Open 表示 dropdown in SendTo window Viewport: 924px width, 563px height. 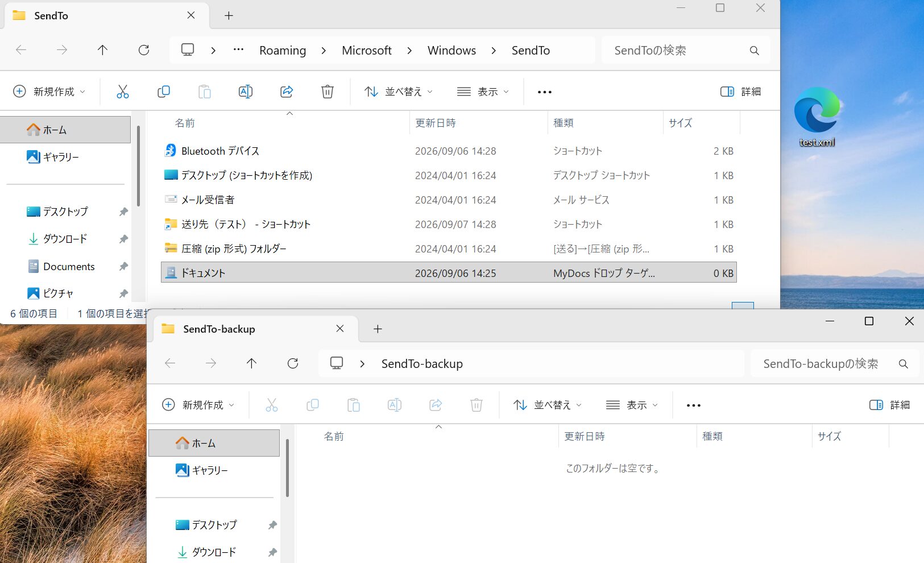coord(483,92)
